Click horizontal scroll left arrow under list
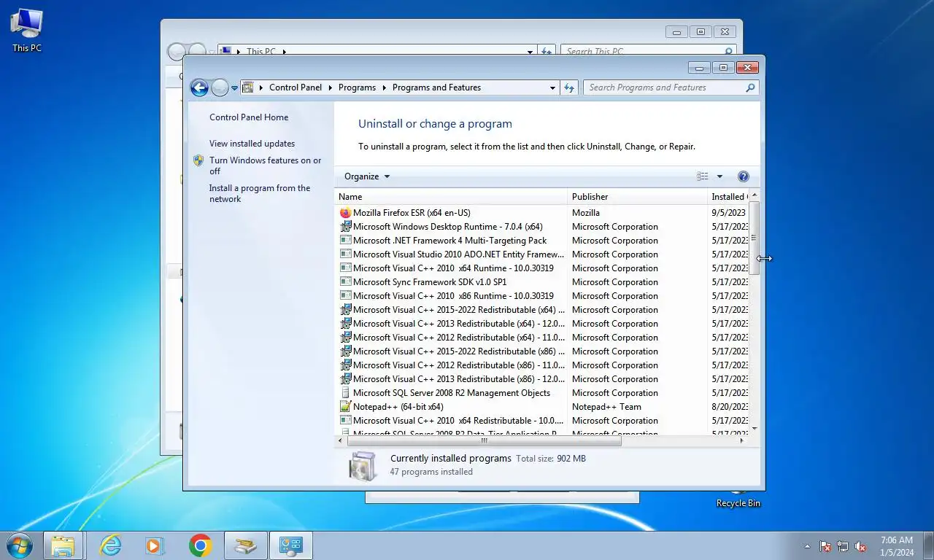 tap(340, 440)
